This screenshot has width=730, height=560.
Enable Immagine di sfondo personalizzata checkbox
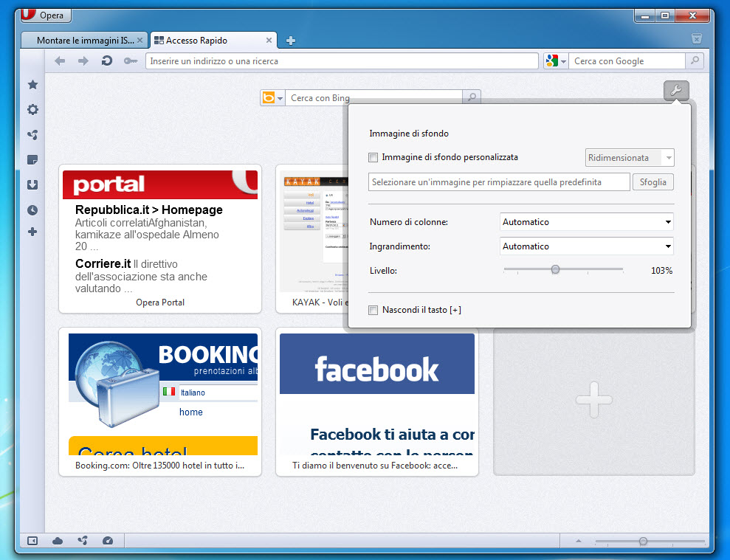(x=373, y=157)
